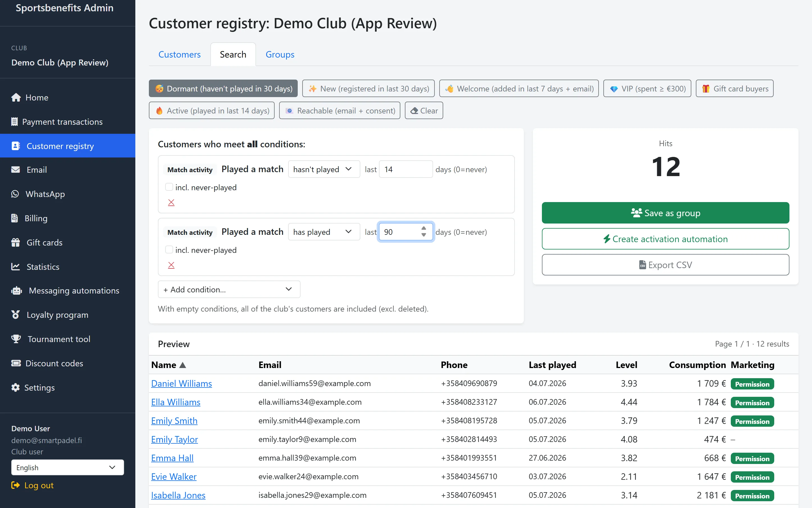Image resolution: width=812 pixels, height=508 pixels.
Task: Open Daniel Williams customer profile
Action: [x=182, y=383]
